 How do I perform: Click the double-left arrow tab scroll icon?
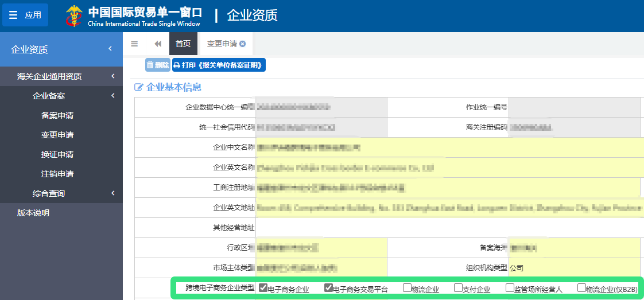[x=158, y=44]
